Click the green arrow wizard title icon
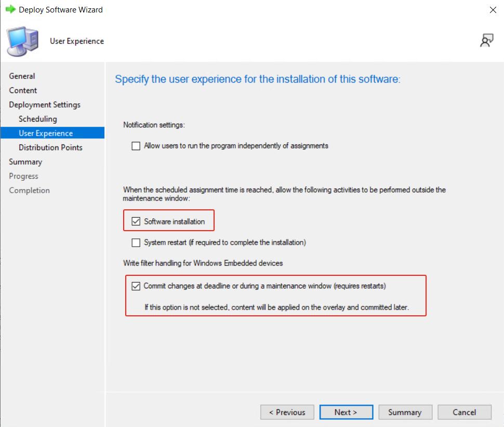This screenshot has width=504, height=427. point(10,9)
